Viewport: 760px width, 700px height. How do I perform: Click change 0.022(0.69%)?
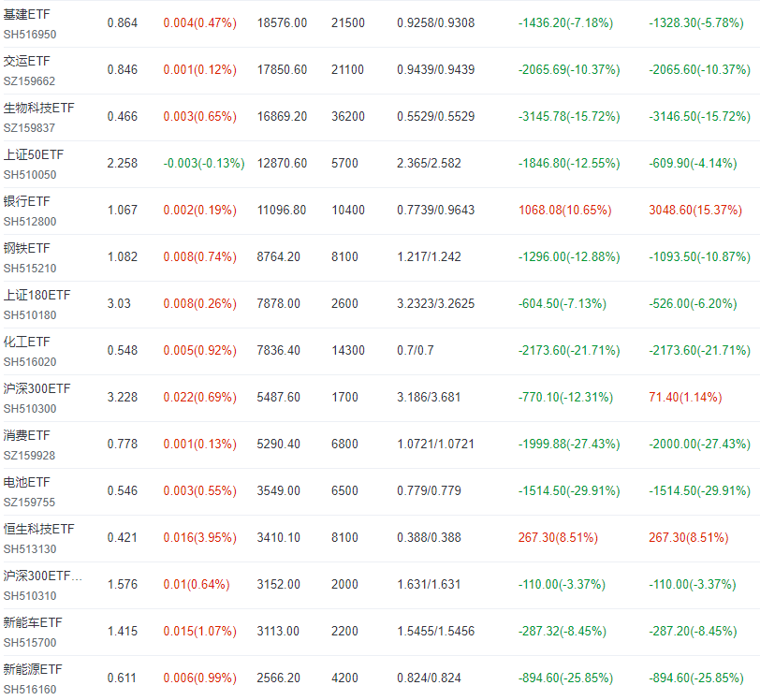pyautogui.click(x=200, y=397)
